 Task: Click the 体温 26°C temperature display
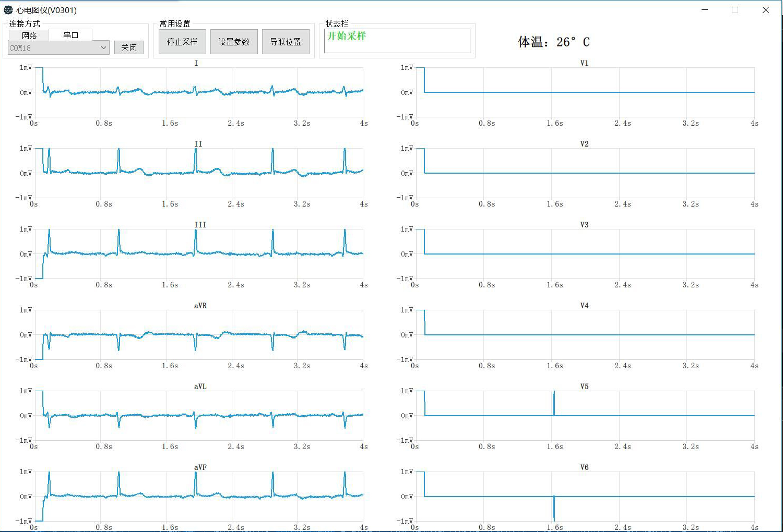point(553,42)
